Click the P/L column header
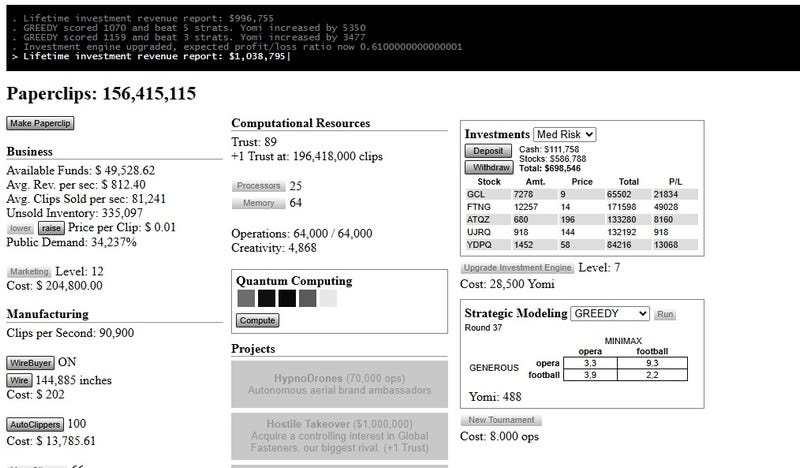Screen dimensions: 800x468 [x=675, y=182]
